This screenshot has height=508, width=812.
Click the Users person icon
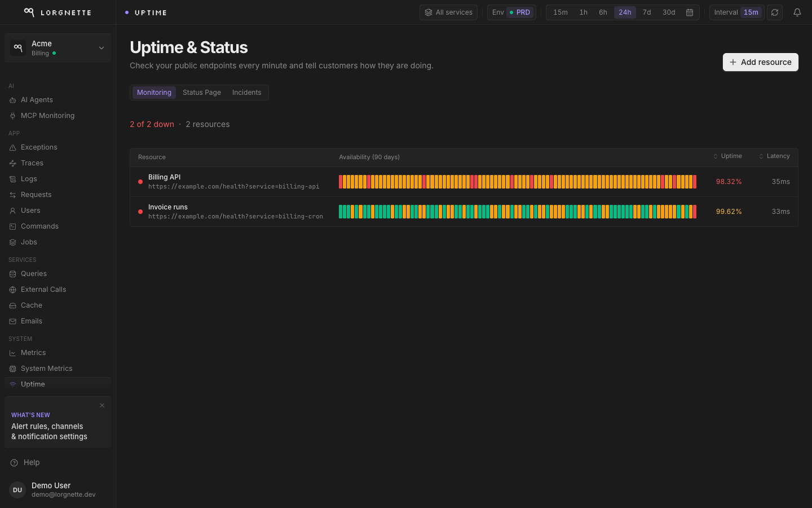(12, 211)
